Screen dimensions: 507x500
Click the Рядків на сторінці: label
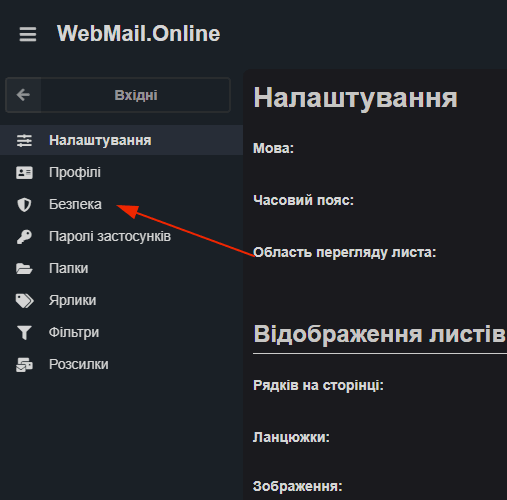(x=318, y=385)
